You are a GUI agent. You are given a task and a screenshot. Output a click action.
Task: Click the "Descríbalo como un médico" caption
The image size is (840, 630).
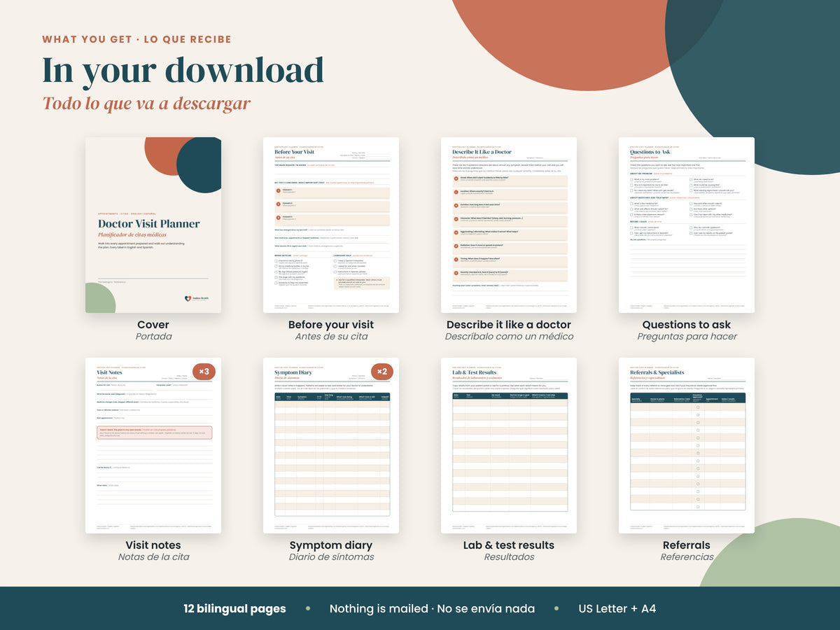click(509, 337)
